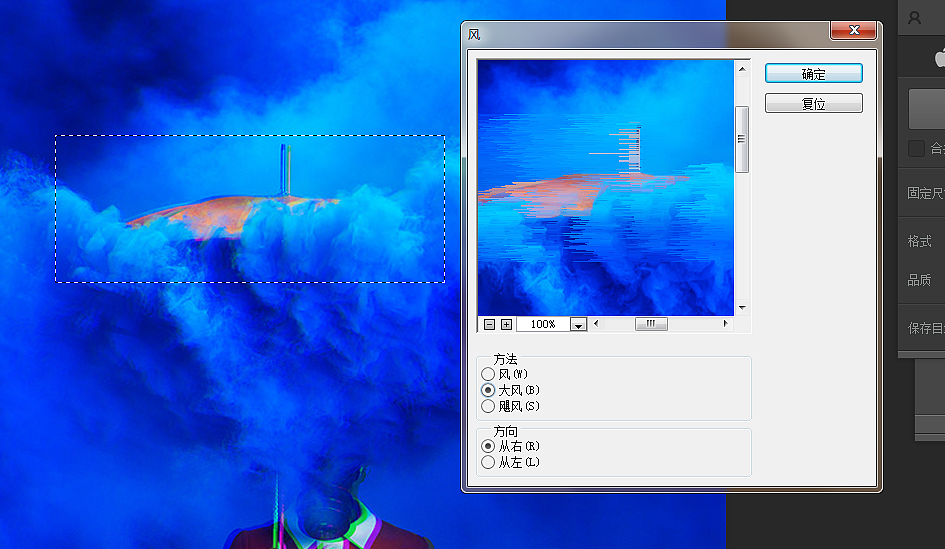The height and width of the screenshot is (549, 945).
Task: Click preview horizontal scroll left arrow
Action: click(x=596, y=324)
